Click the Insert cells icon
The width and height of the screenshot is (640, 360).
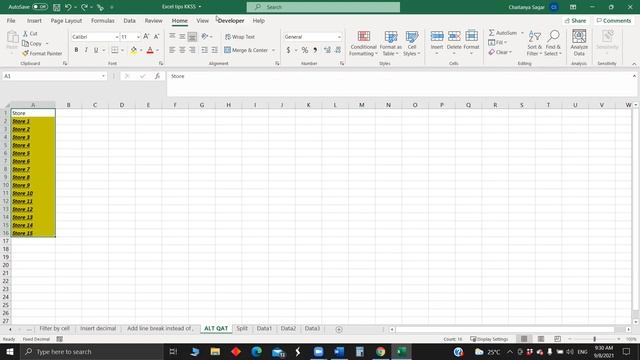pyautogui.click(x=437, y=37)
